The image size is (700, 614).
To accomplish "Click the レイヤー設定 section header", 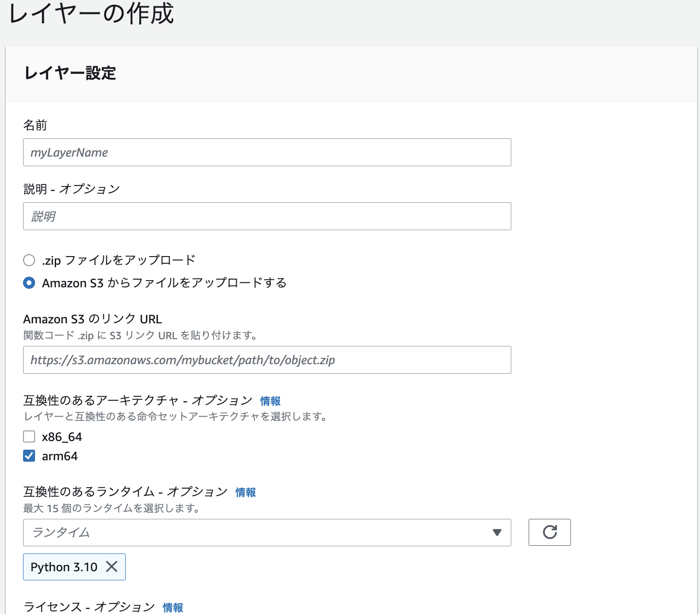I will point(69,74).
